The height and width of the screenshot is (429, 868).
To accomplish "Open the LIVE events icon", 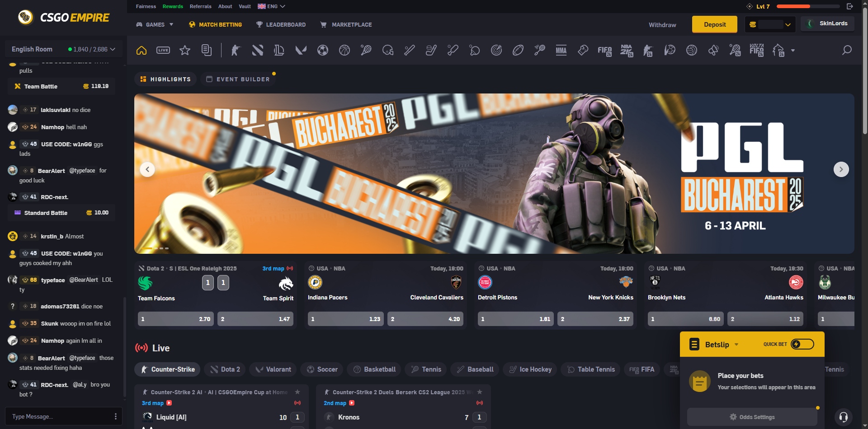I will pyautogui.click(x=163, y=50).
